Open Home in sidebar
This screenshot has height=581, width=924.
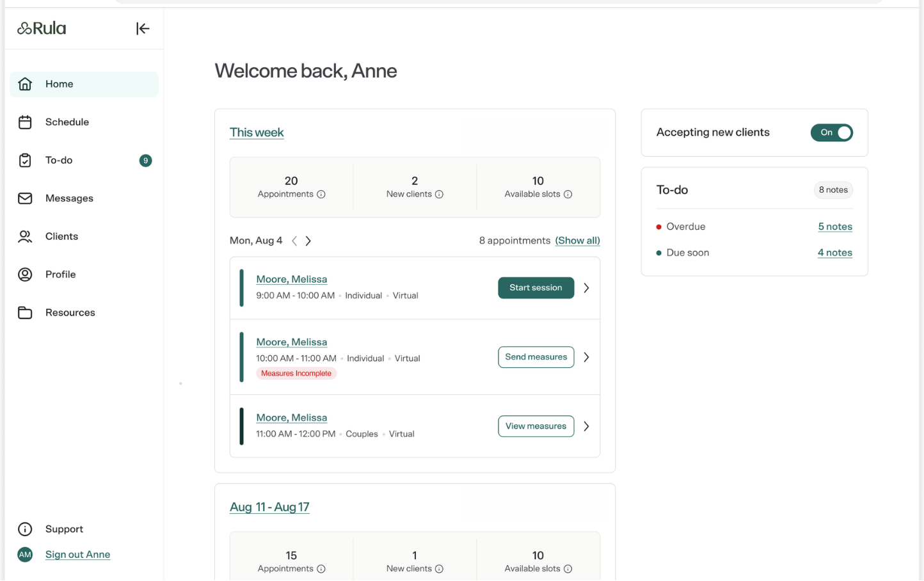84,84
